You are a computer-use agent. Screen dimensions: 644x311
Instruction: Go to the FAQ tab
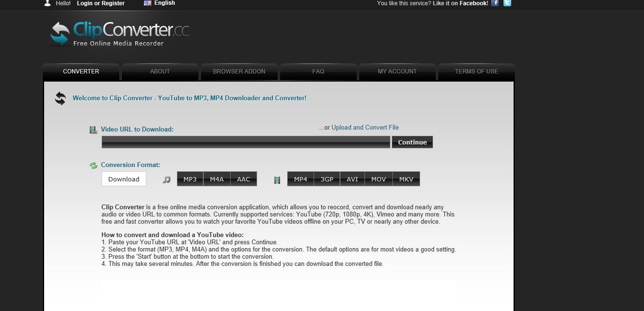(318, 72)
